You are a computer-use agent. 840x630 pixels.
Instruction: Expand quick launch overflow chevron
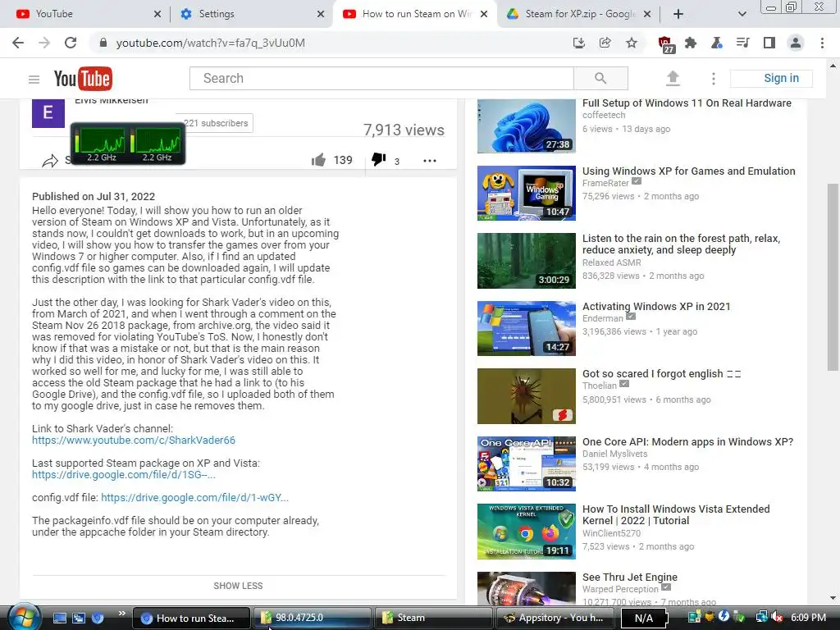click(121, 614)
